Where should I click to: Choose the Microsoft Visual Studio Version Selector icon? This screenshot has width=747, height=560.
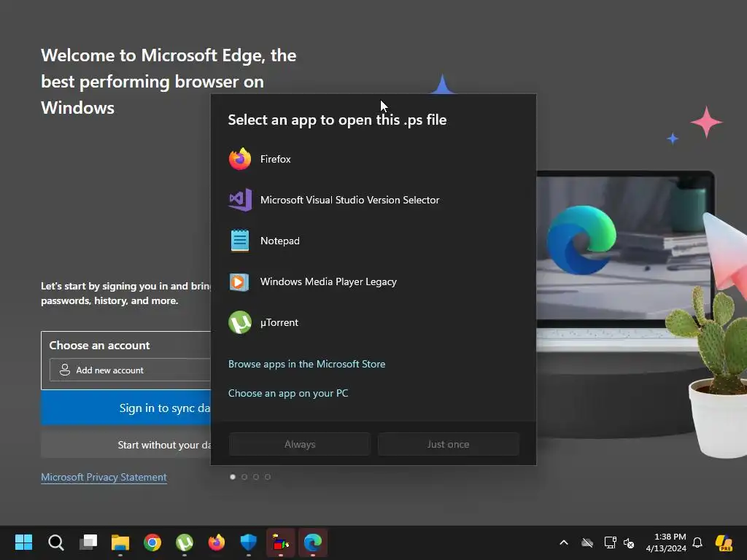pyautogui.click(x=240, y=200)
